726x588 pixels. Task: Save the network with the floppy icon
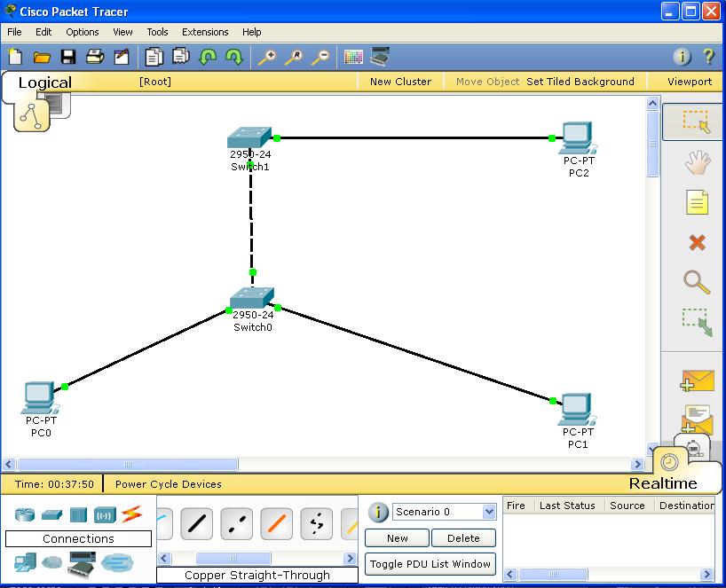coord(68,57)
